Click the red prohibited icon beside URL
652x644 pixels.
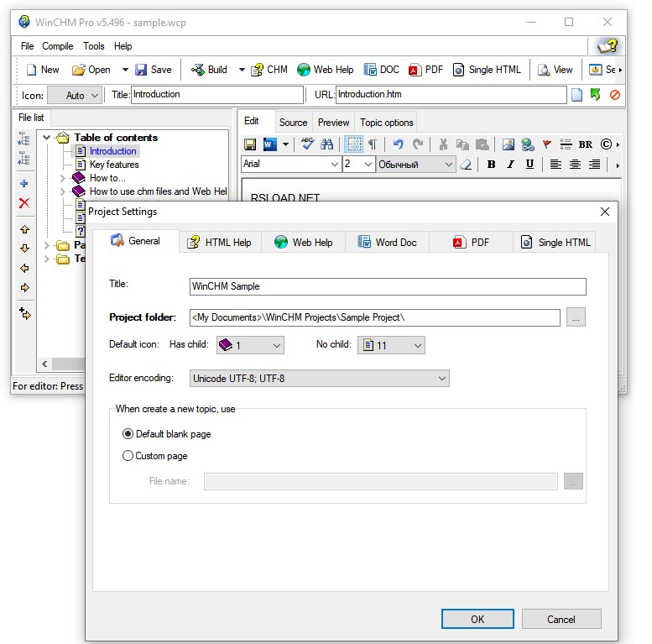pyautogui.click(x=615, y=95)
